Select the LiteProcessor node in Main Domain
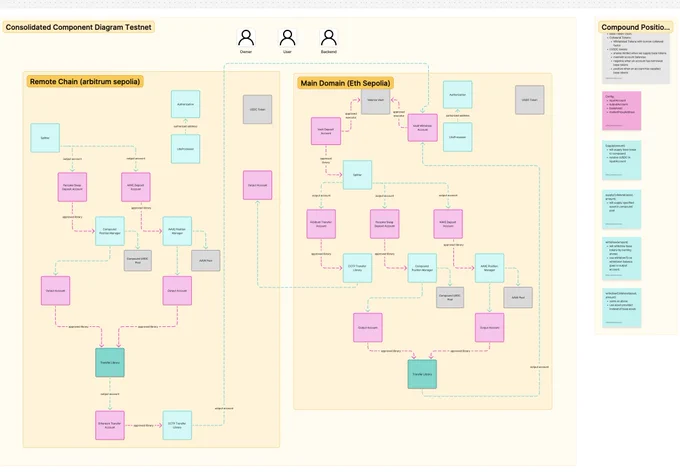680x472 pixels. tap(458, 137)
